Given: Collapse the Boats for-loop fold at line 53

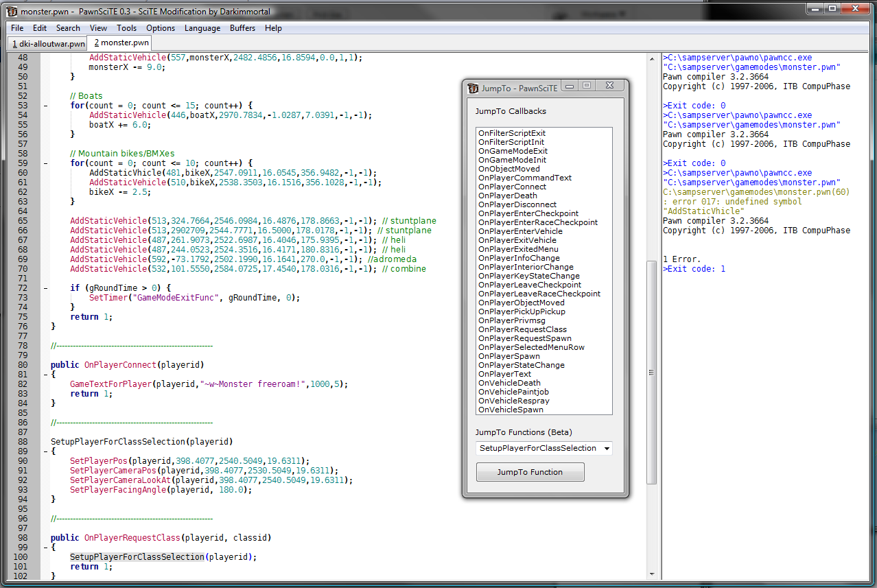Looking at the screenshot, I should click(45, 106).
